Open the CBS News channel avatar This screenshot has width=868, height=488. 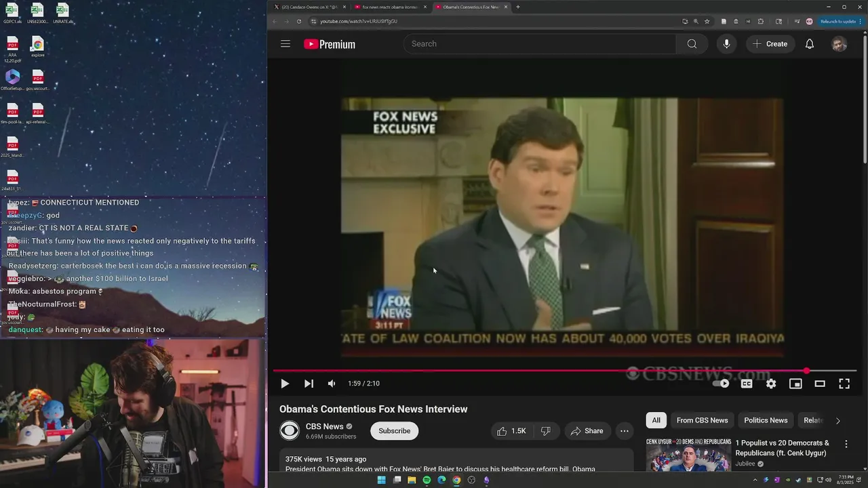coord(290,431)
